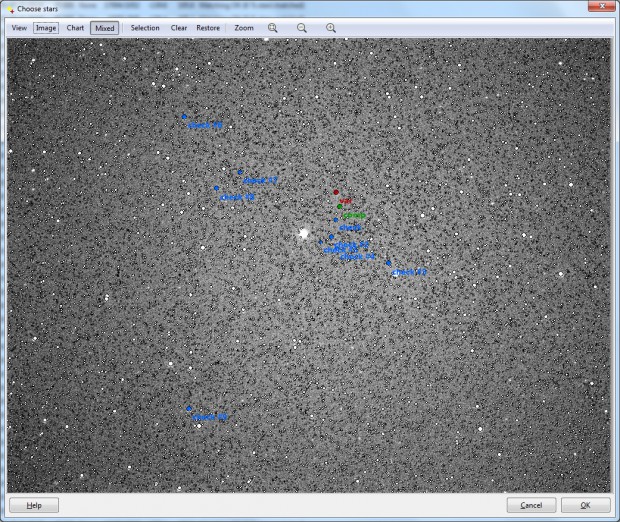Switch view mode to Chart
This screenshot has height=522, width=620.
[75, 28]
